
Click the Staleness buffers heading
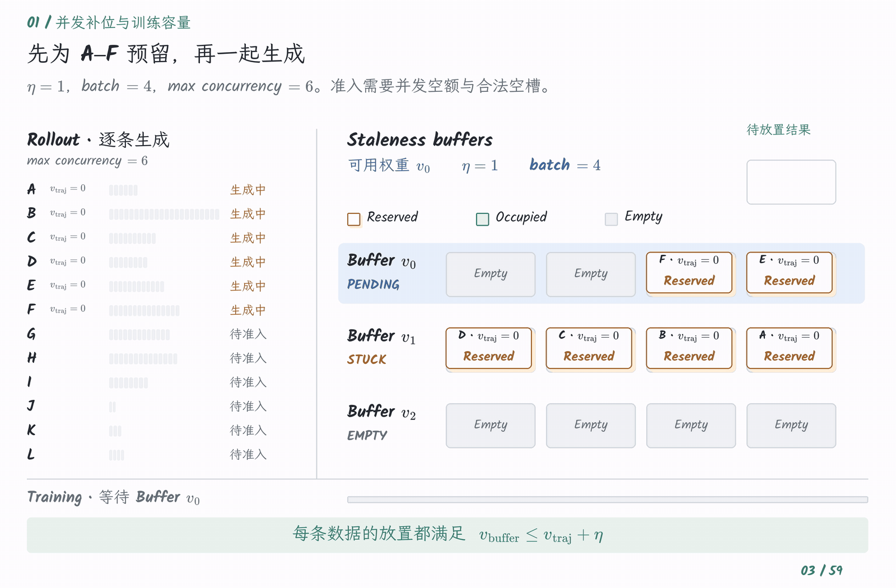tap(420, 139)
